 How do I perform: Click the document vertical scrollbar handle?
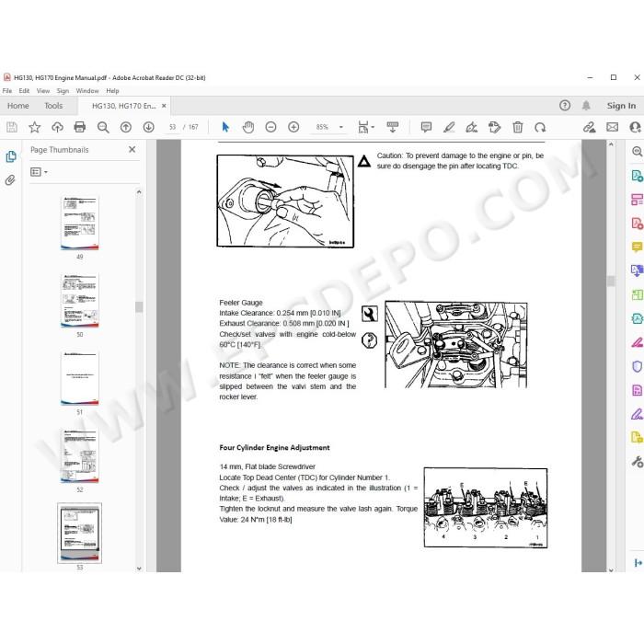click(x=611, y=281)
